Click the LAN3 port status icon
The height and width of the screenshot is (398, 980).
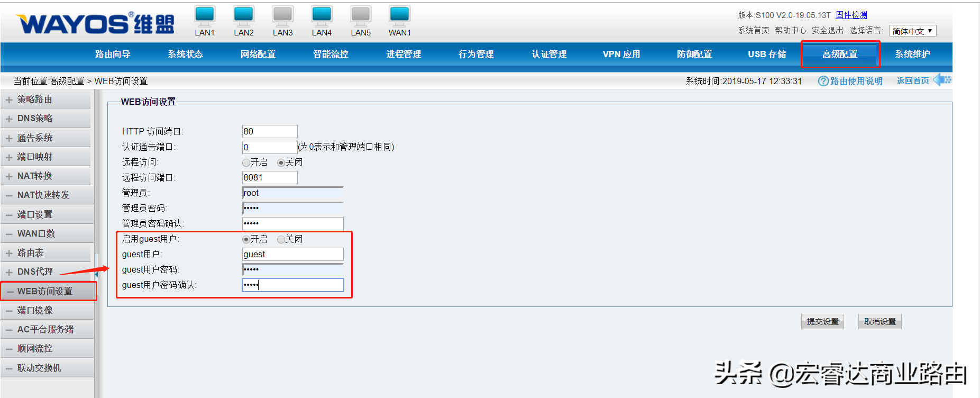(283, 16)
